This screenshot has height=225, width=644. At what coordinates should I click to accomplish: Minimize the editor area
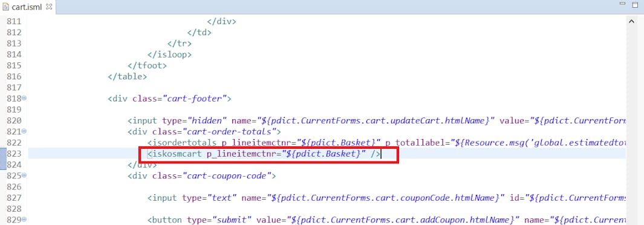(x=623, y=4)
